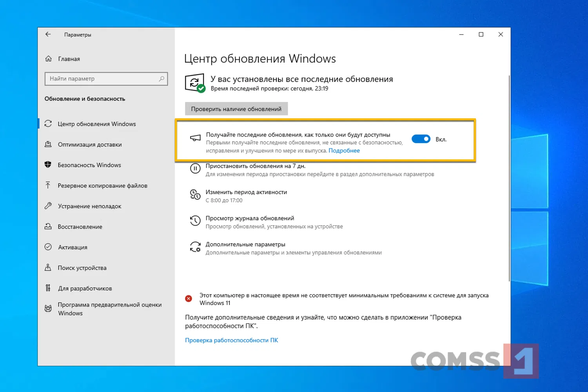Click the wrench icon for Устранение неполадок
588x392 pixels.
[48, 206]
